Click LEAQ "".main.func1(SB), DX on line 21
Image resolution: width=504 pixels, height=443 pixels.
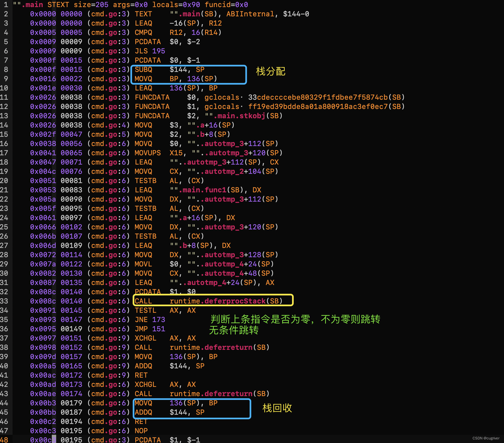coord(198,190)
